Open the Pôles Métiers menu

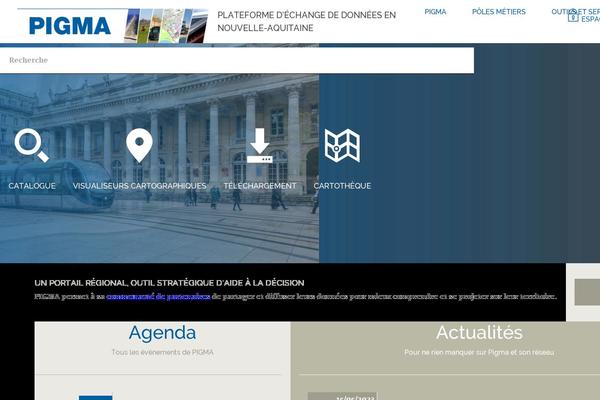(499, 12)
